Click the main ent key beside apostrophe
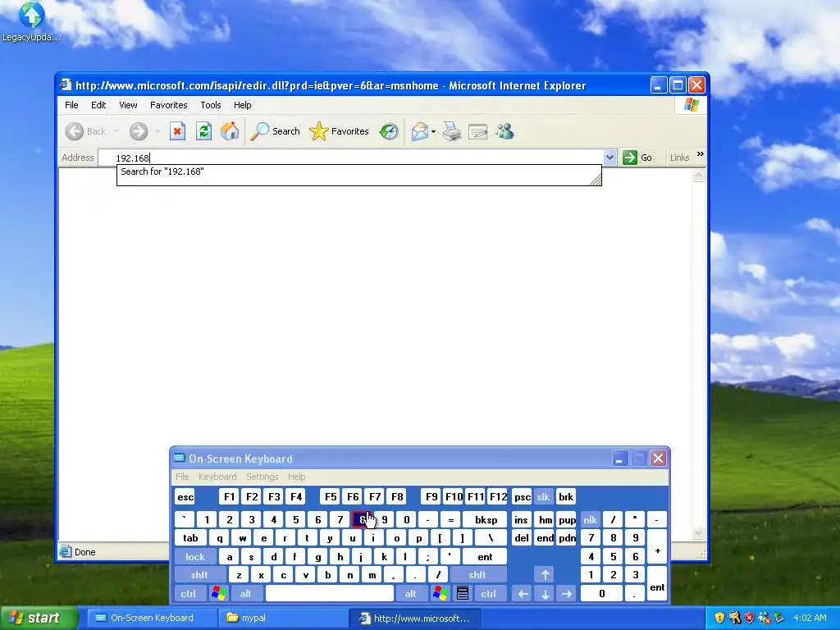 485,557
